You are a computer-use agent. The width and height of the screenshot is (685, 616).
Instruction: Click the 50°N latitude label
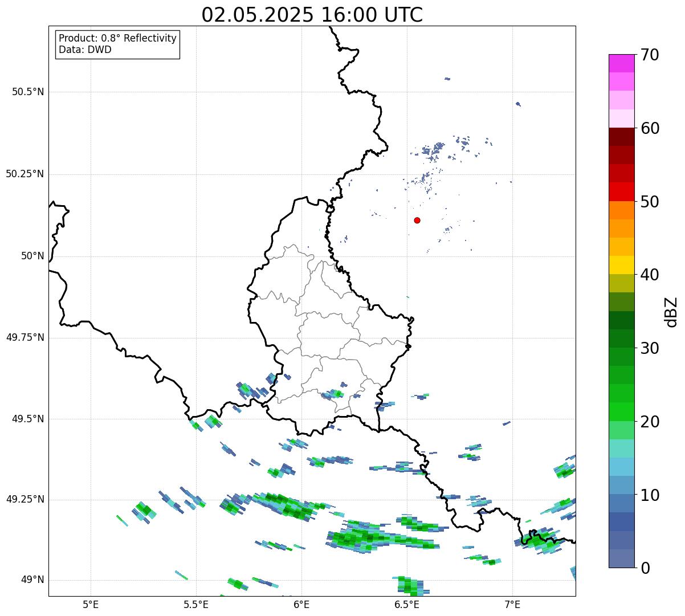click(32, 256)
